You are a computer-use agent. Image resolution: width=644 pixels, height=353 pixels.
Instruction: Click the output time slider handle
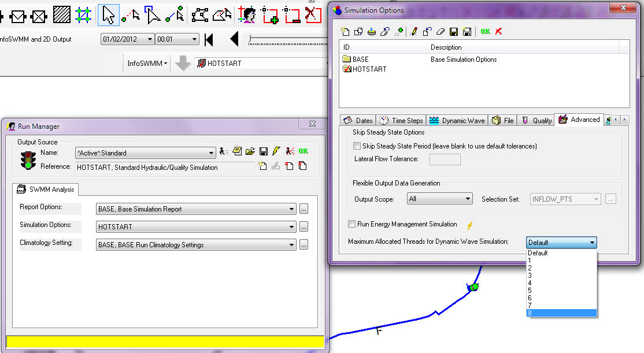tap(250, 39)
